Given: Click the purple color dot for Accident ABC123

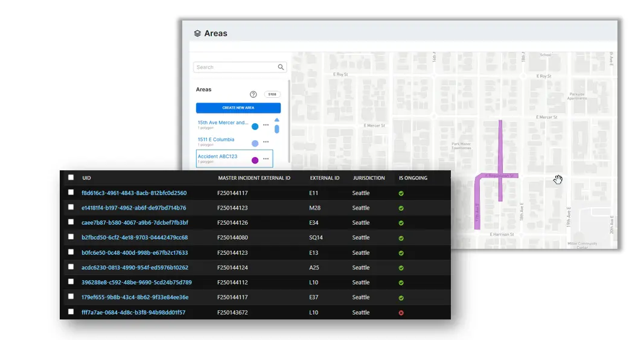Looking at the screenshot, I should point(255,161).
